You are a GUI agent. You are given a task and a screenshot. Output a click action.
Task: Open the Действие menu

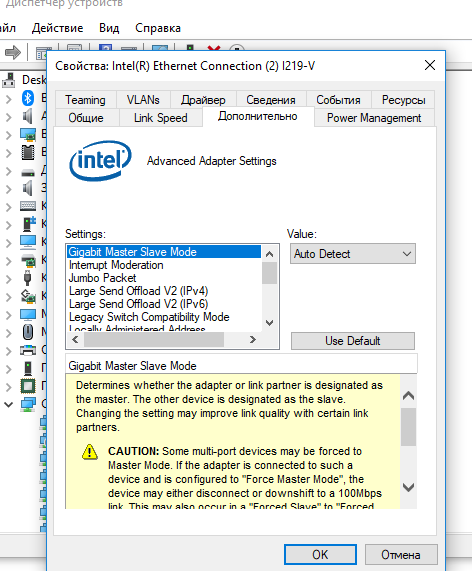tap(58, 28)
